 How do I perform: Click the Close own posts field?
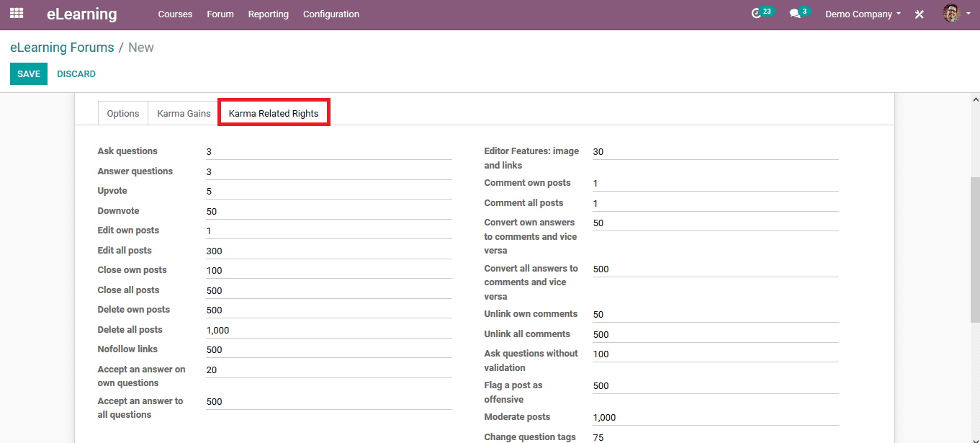[x=329, y=270]
